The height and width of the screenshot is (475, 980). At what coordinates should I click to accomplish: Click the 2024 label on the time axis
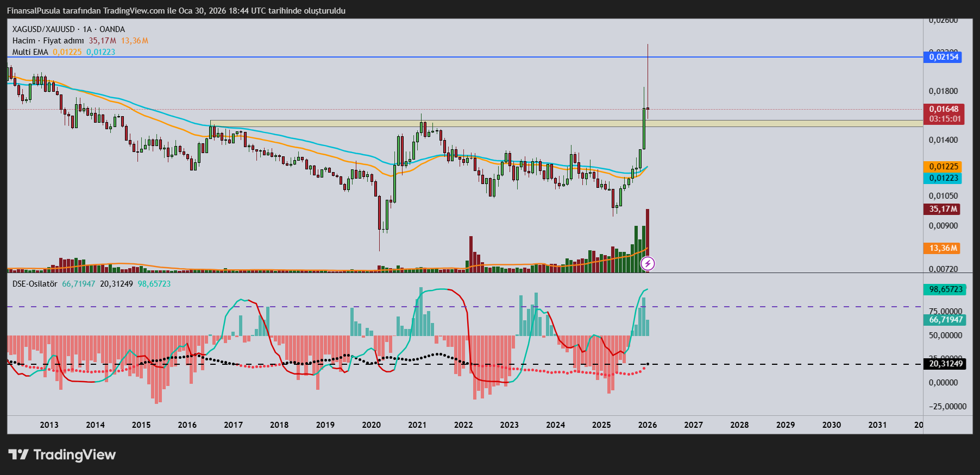556,425
